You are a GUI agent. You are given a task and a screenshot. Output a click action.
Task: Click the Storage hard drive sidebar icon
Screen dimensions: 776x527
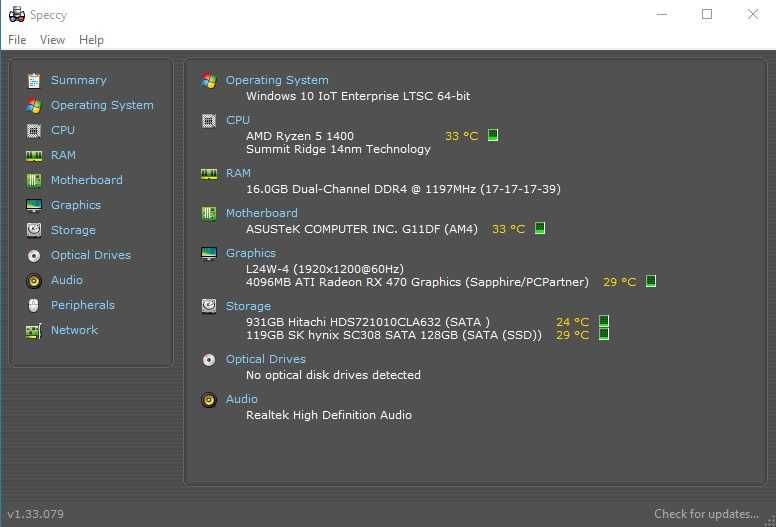pyautogui.click(x=34, y=230)
